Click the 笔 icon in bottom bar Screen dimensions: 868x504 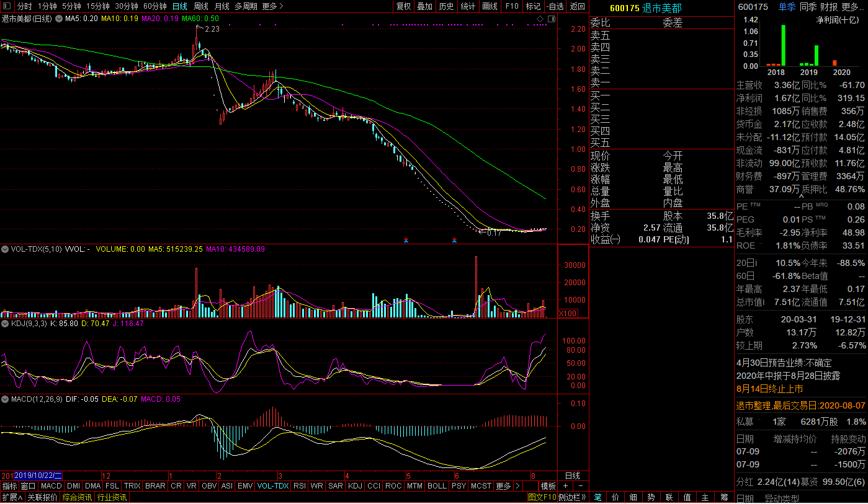pos(597,497)
